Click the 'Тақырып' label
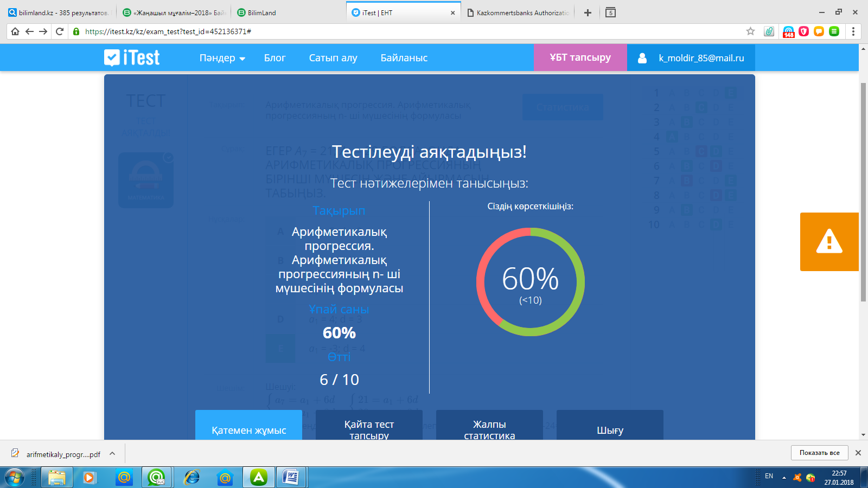The width and height of the screenshot is (868, 488). coord(339,211)
